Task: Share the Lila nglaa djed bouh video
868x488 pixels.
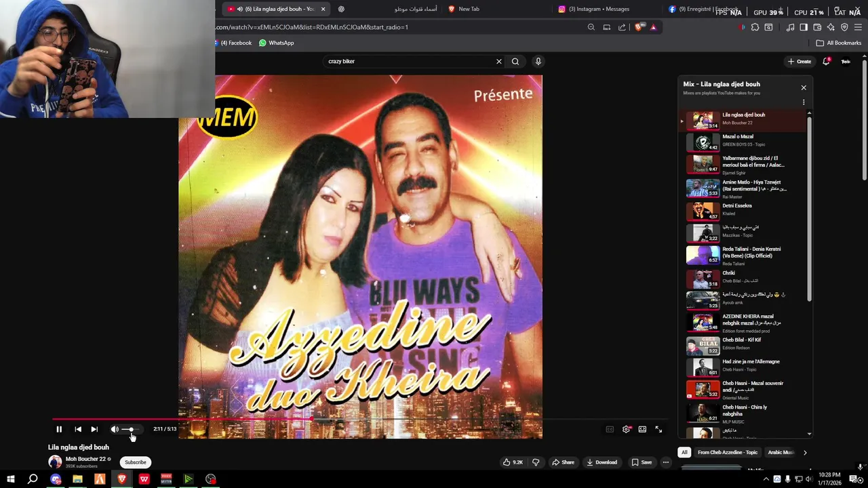Action: coord(563,462)
